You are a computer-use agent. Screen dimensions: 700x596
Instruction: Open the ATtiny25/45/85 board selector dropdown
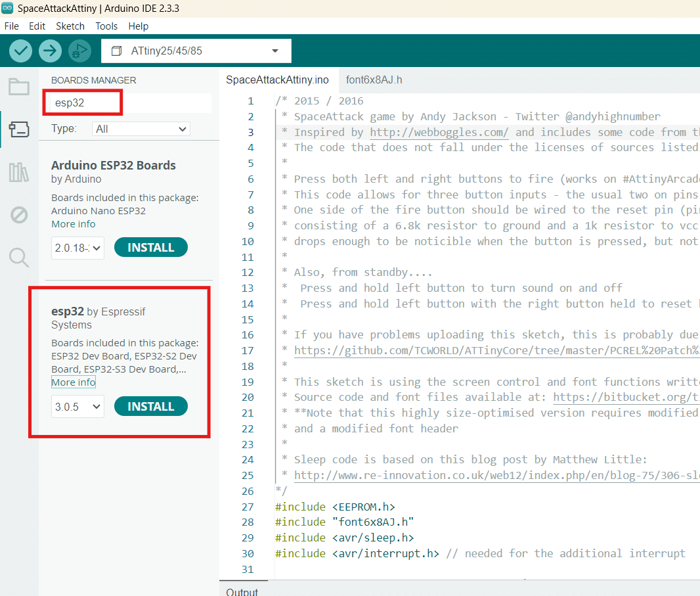tap(196, 51)
